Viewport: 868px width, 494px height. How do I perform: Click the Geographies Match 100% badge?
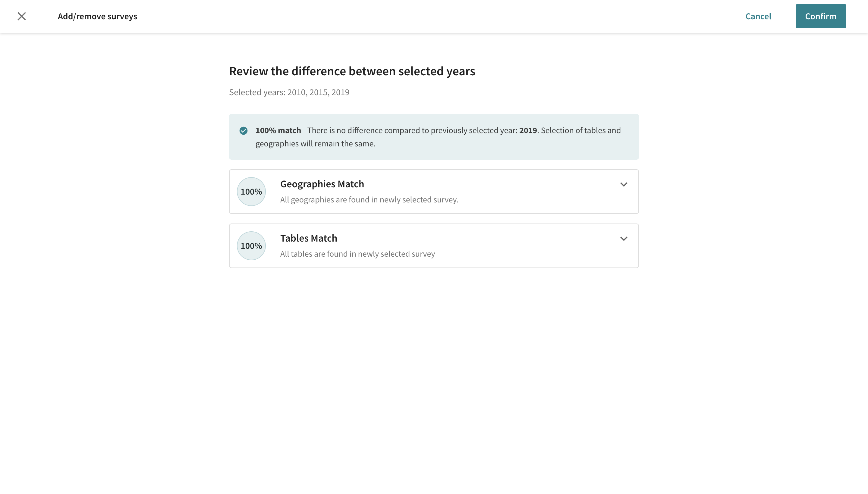[x=251, y=192]
